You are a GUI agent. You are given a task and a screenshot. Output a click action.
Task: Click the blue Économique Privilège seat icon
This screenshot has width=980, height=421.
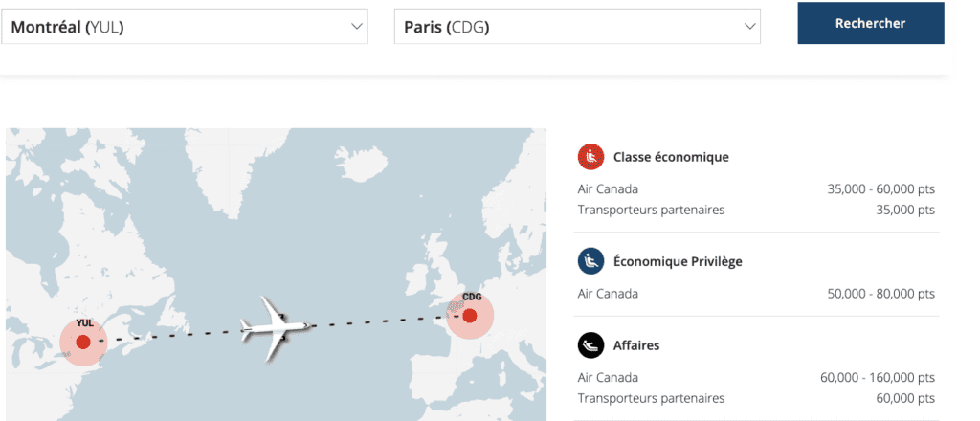tap(590, 261)
